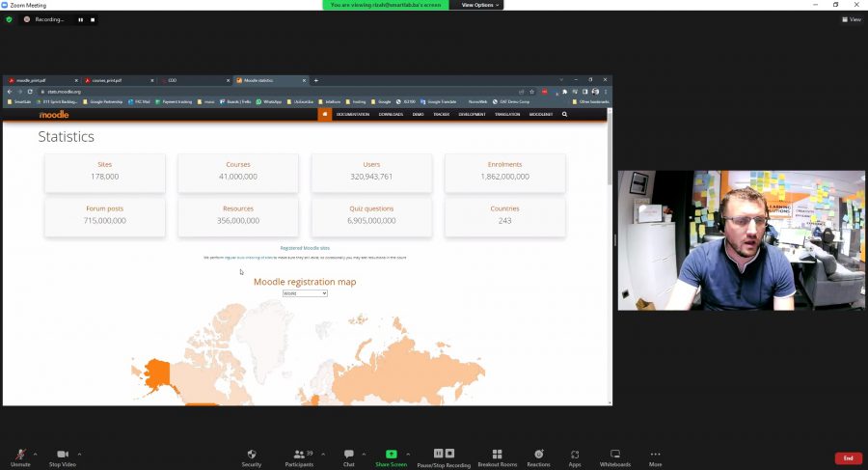This screenshot has width=868, height=470.
Task: Click the browser back arrow
Action: 10,92
